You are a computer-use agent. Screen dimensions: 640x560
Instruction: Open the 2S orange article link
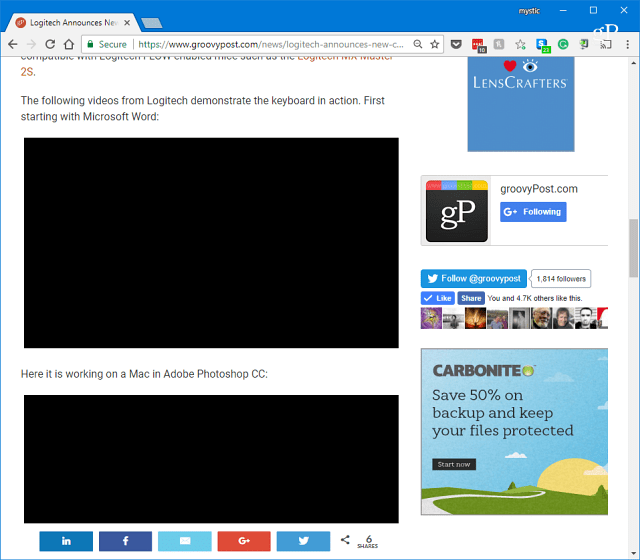[27, 72]
